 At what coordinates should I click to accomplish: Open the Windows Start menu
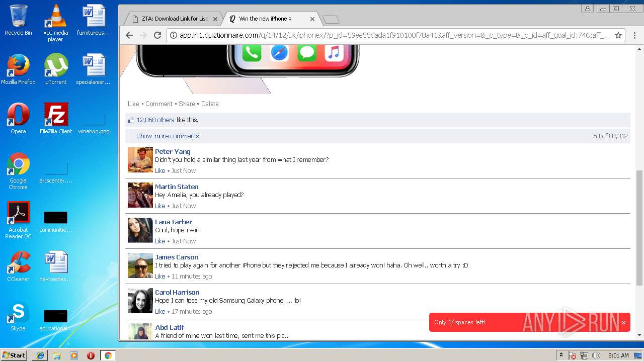[x=14, y=355]
